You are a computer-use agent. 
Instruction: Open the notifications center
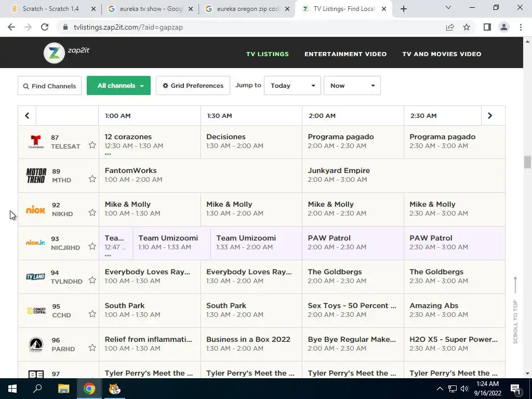[515, 389]
